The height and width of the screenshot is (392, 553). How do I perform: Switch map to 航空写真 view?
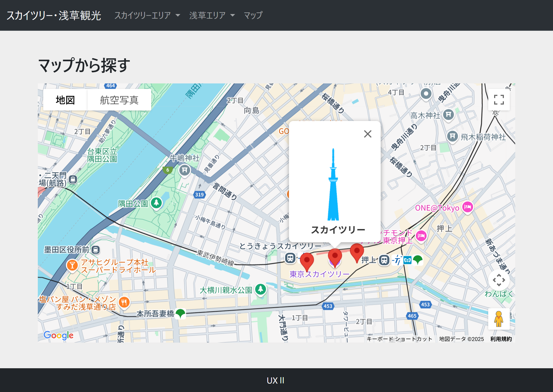tap(119, 100)
